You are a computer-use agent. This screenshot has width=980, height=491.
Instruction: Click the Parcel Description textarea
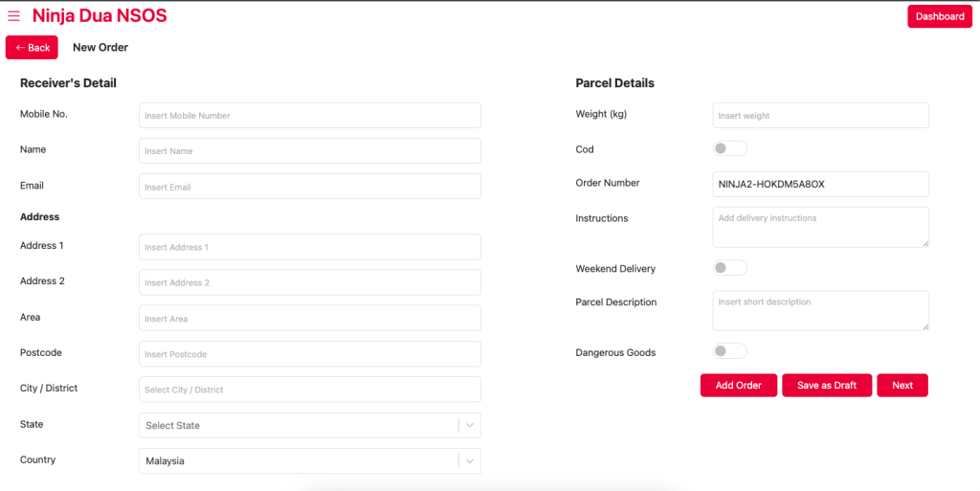[820, 310]
